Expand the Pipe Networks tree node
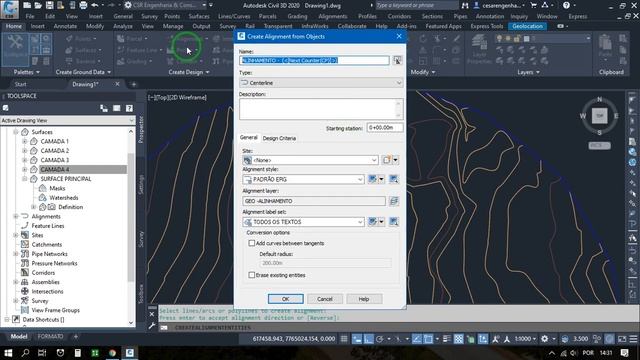Viewport: 640px width, 360px height. [x=16, y=254]
